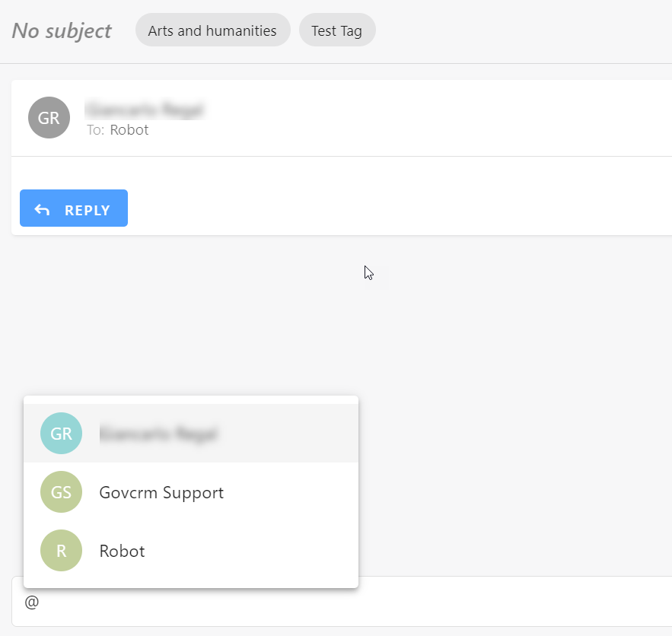Click the GS avatar for Govcrm Support
672x636 pixels.
(x=61, y=492)
